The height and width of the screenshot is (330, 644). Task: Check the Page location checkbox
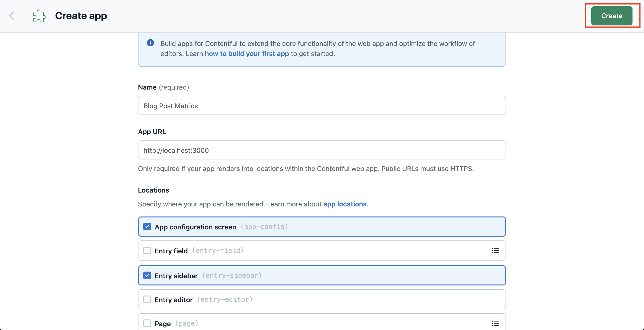147,323
